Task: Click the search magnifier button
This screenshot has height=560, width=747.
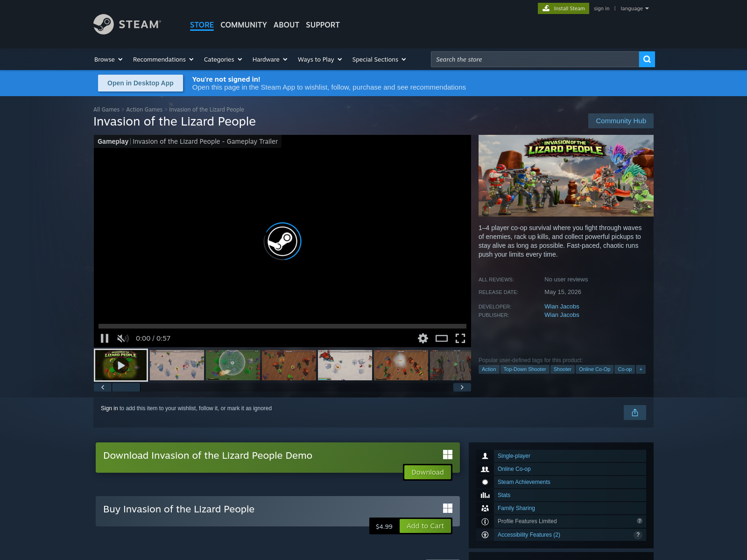Action: coord(647,59)
